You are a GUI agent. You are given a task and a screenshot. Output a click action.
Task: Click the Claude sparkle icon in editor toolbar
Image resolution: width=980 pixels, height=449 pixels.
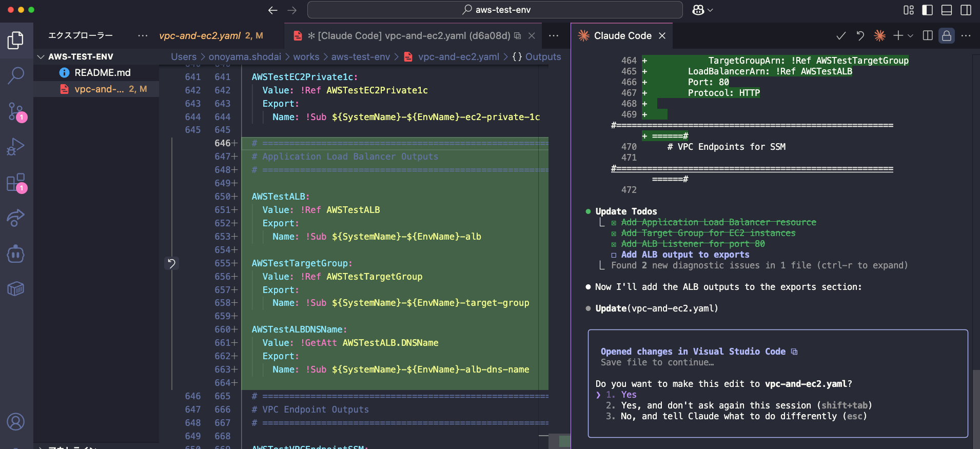pos(879,35)
